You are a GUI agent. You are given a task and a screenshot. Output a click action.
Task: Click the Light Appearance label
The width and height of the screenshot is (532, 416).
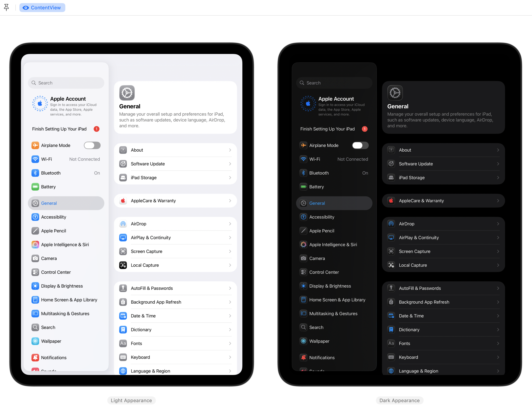[x=131, y=400]
